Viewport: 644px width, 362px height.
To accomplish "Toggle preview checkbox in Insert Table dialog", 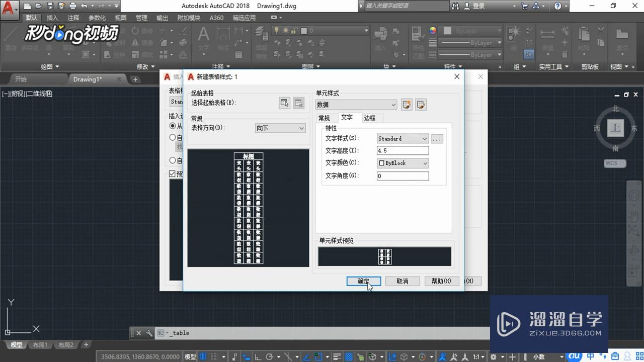I will [173, 174].
